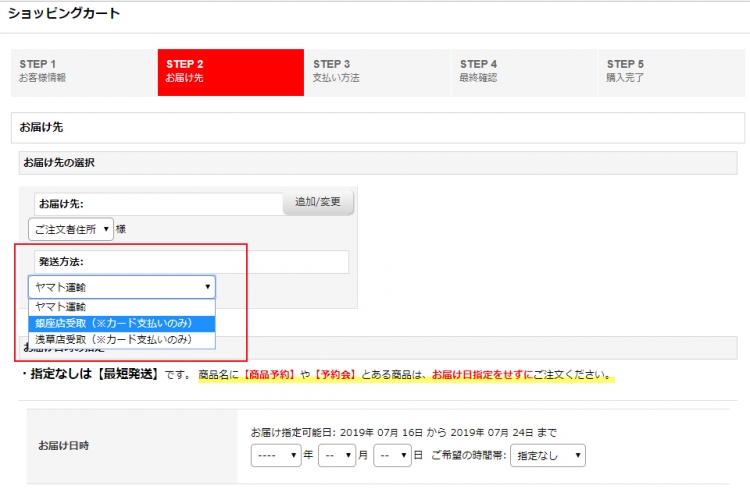Open the delivery month (月) dropdown
Image resolution: width=750 pixels, height=496 pixels.
337,455
